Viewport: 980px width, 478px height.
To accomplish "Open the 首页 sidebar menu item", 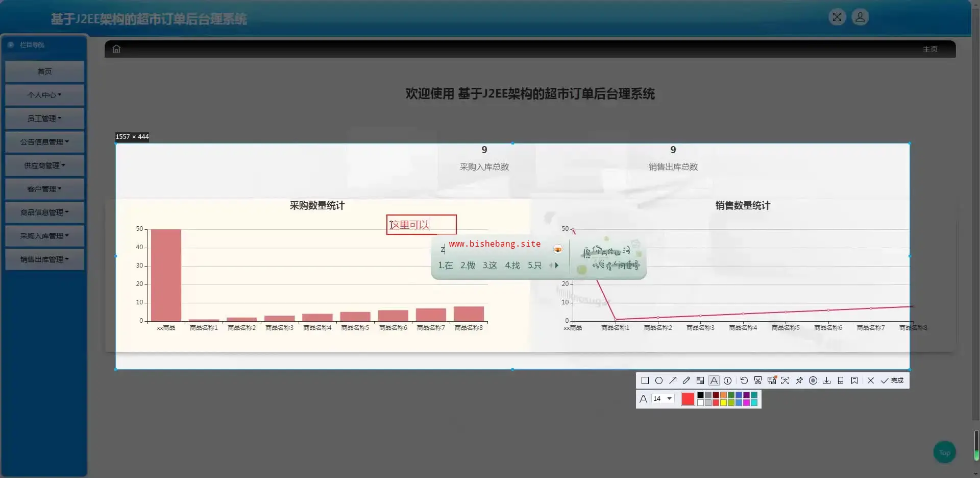I will [44, 71].
